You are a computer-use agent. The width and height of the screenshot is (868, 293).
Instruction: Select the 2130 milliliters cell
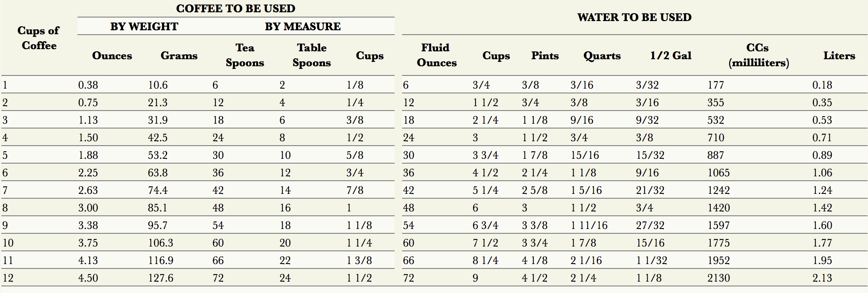click(x=719, y=278)
